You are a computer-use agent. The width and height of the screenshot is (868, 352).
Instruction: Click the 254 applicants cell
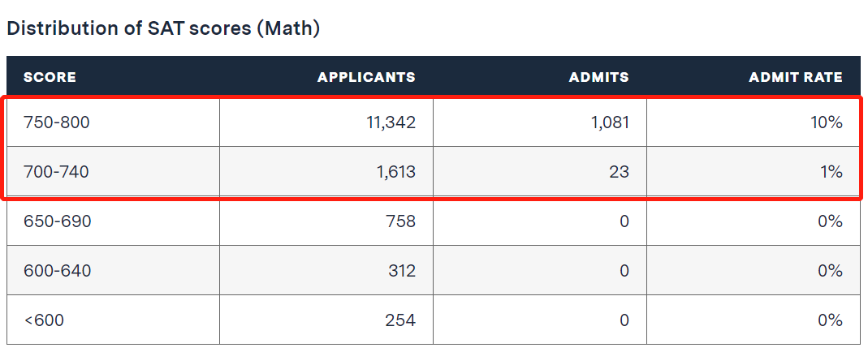pos(400,320)
